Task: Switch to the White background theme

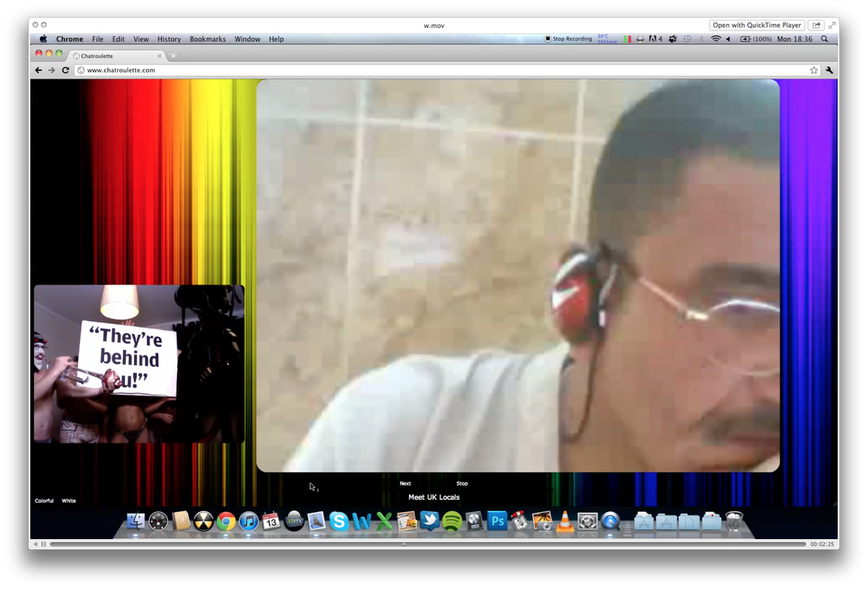Action: coord(69,501)
